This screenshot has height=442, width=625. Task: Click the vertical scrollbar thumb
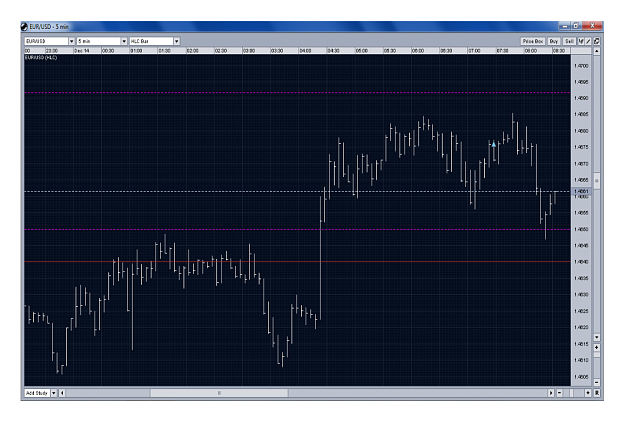tap(597, 181)
